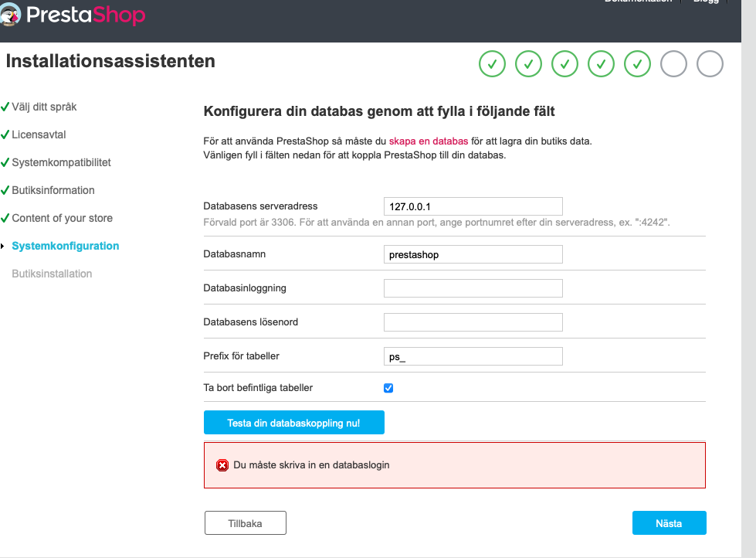756x558 pixels.
Task: Click the third green checkmark step circle
Action: click(x=564, y=65)
